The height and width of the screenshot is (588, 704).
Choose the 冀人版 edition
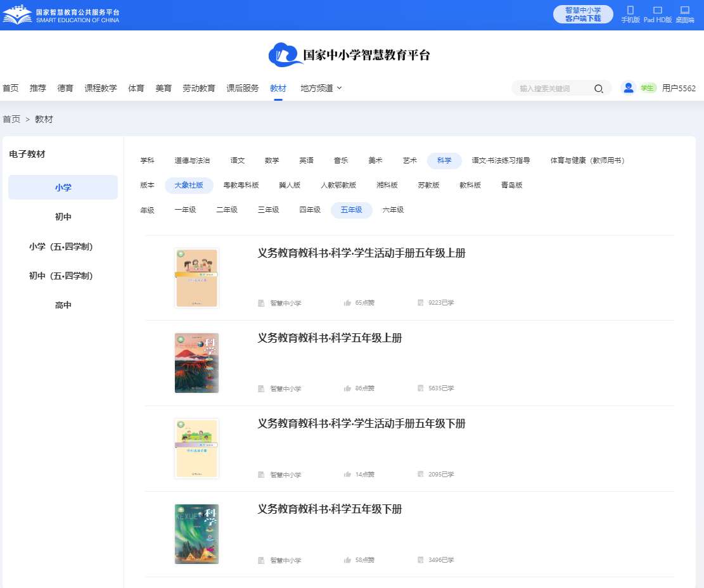[289, 185]
